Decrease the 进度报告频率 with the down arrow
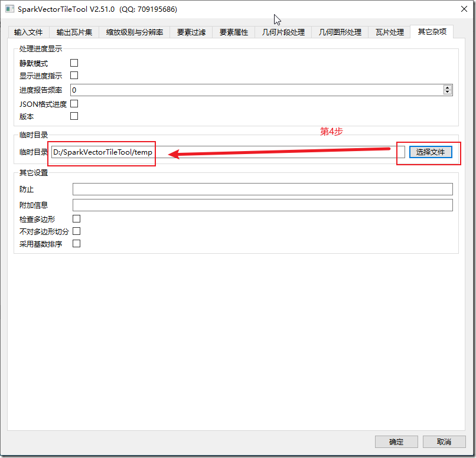Viewport: 476px width, 458px height. coord(448,93)
